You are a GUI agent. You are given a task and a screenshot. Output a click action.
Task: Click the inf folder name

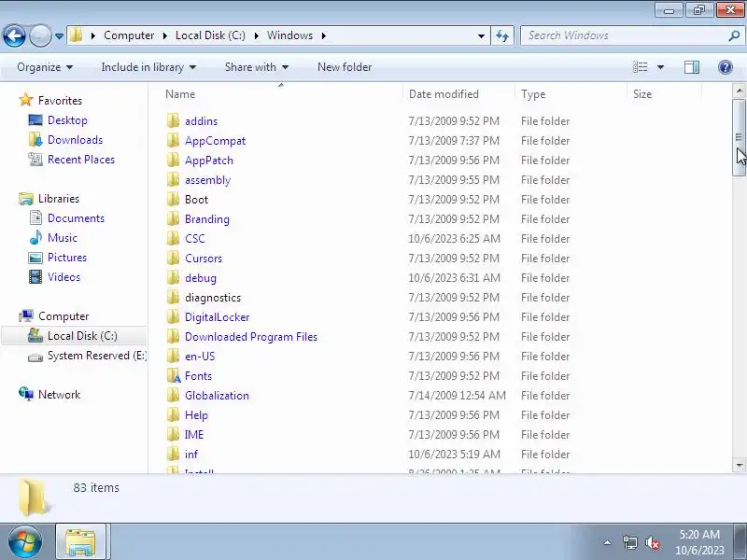point(191,454)
